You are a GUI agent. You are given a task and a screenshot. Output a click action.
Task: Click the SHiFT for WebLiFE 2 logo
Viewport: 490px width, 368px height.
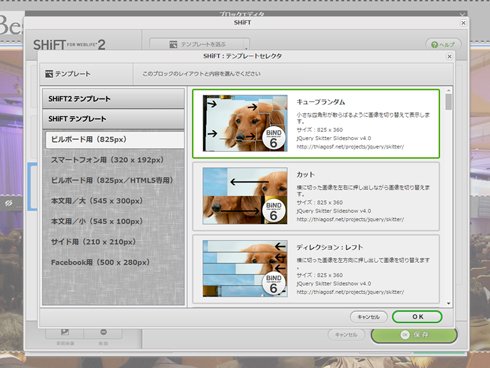[x=69, y=45]
